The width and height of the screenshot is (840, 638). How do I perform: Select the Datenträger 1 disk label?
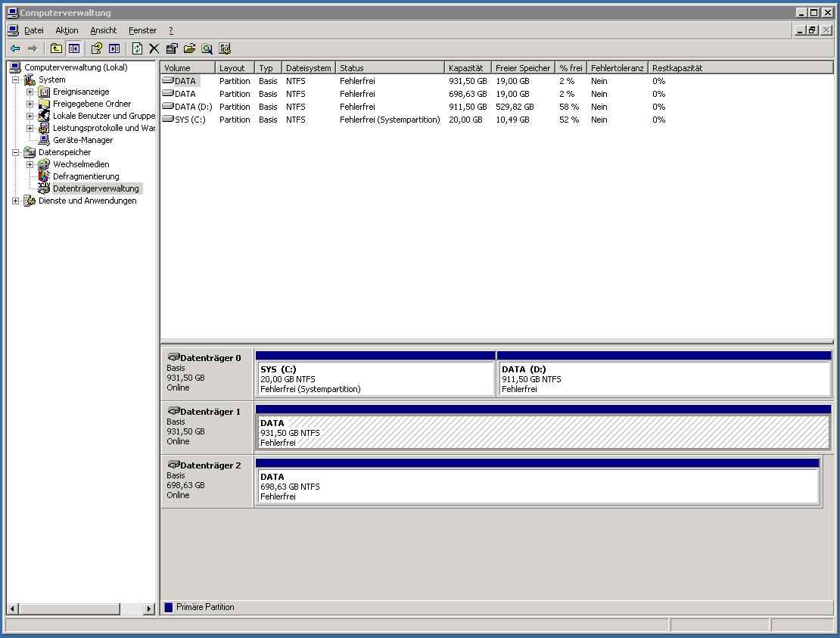click(x=207, y=427)
